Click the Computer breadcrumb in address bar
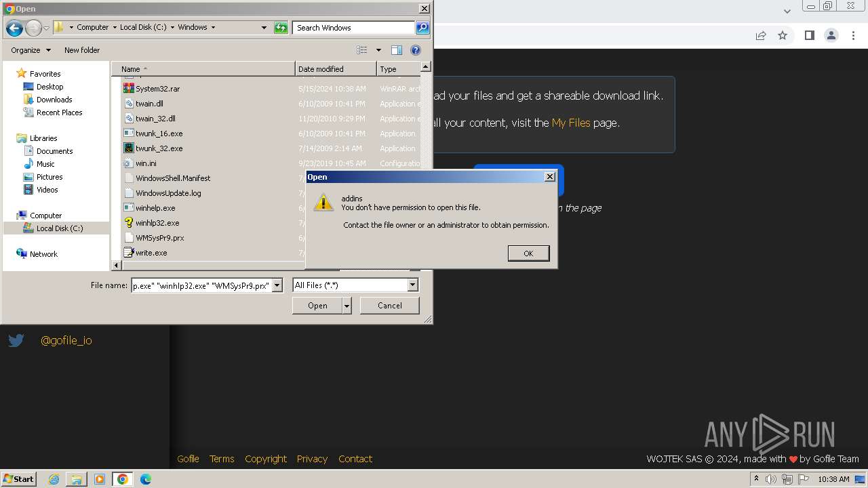The height and width of the screenshot is (488, 868). pos(93,28)
